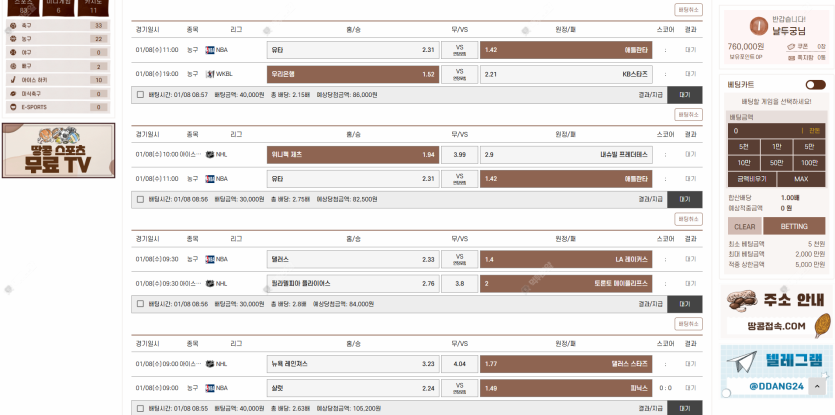Click the topmost 배팅취소 button
Image resolution: width=835 pixels, height=415 pixels.
coord(688,9)
